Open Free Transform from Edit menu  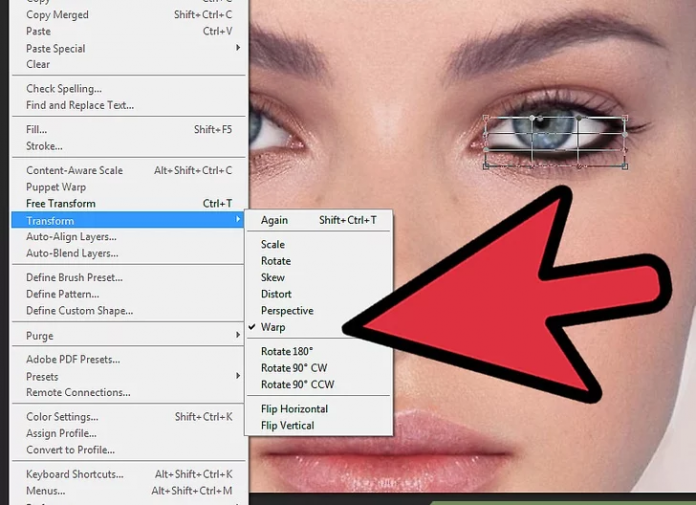(x=61, y=204)
